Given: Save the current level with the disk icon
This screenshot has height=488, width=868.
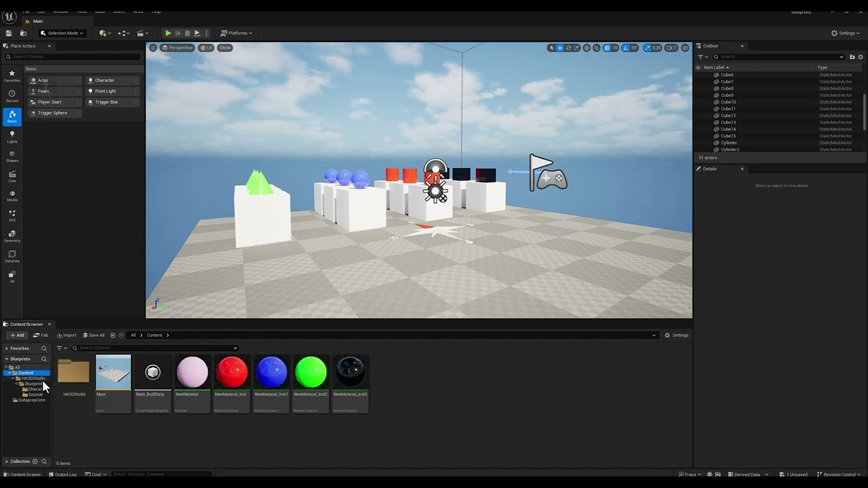Looking at the screenshot, I should [x=9, y=33].
